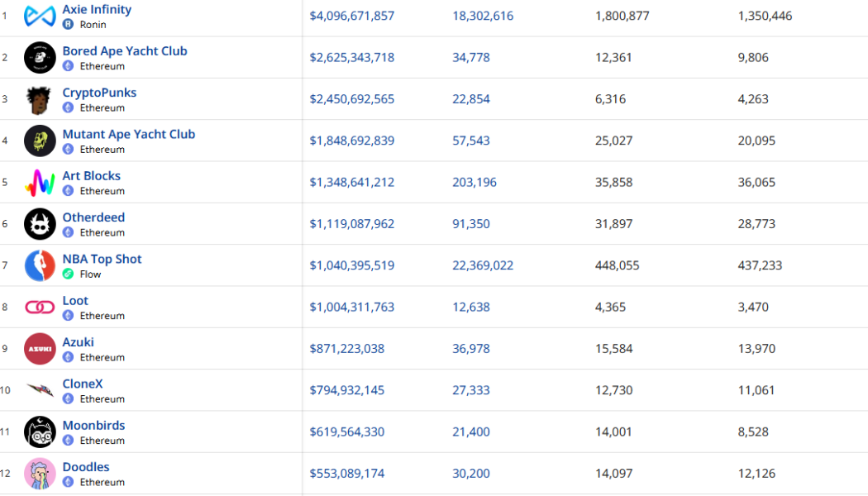Click the NBA Top Shot logo
868x496 pixels.
(x=40, y=265)
